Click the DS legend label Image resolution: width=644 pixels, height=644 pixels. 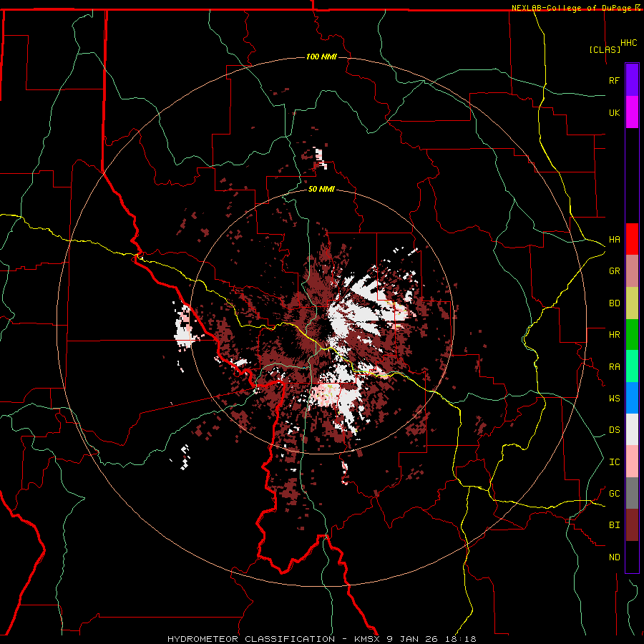[614, 430]
